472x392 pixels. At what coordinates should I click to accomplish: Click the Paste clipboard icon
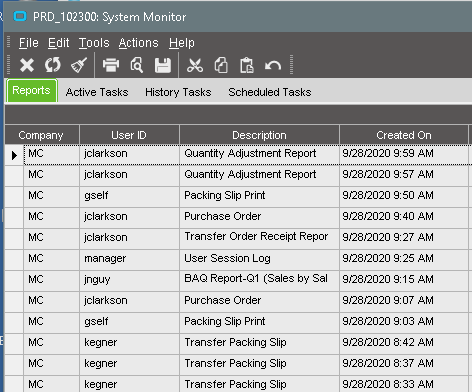click(x=247, y=65)
